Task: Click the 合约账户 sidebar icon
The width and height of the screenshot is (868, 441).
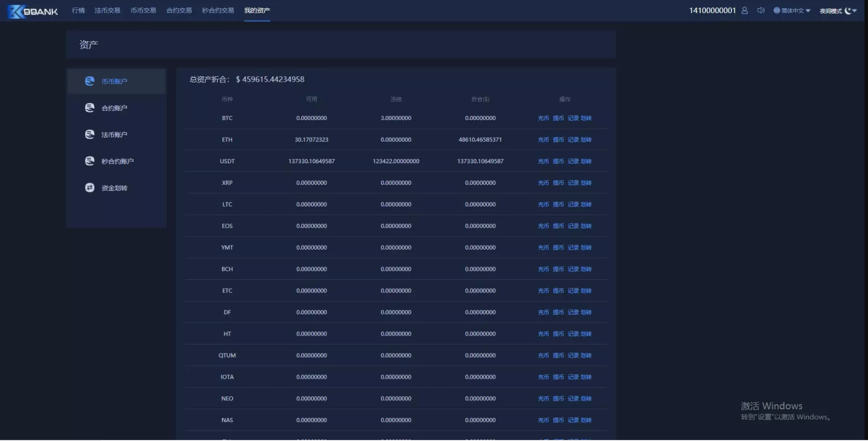Action: coord(90,107)
